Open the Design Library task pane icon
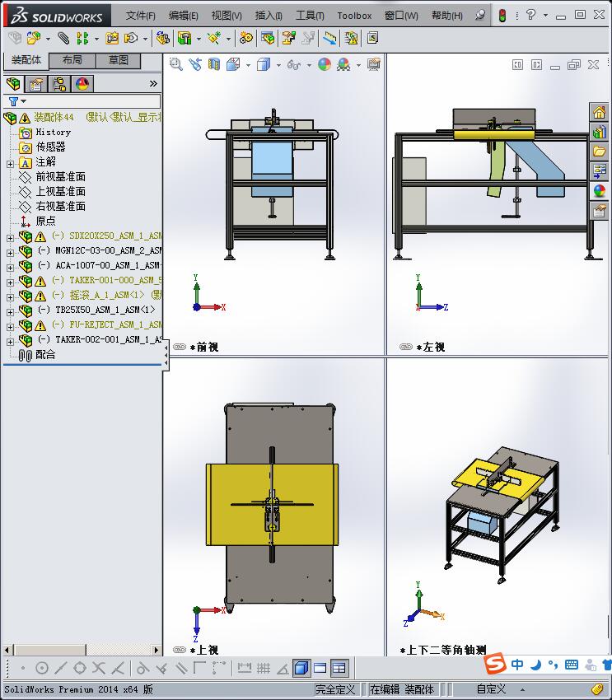 [x=600, y=132]
